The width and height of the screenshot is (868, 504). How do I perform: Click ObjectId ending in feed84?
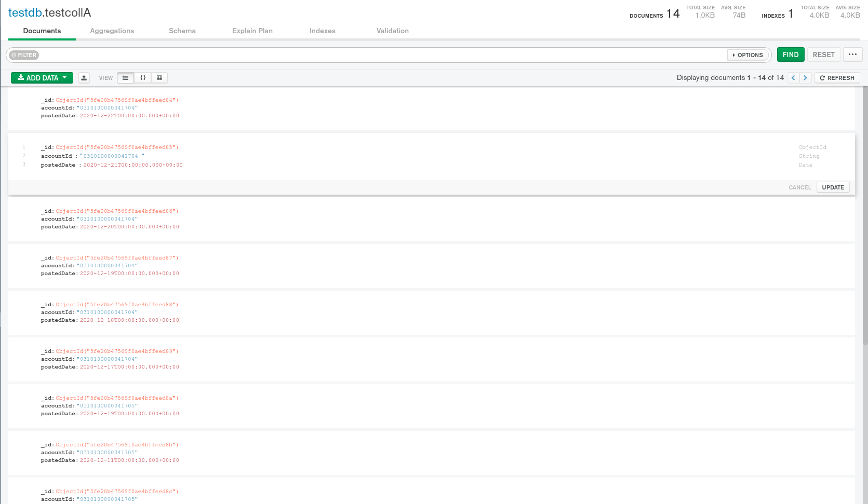[x=117, y=100]
